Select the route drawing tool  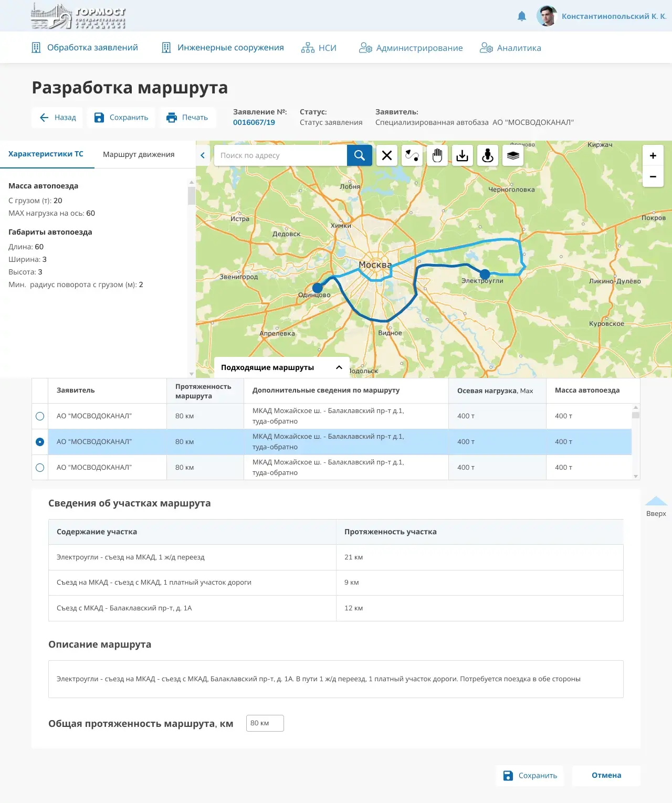pos(412,155)
